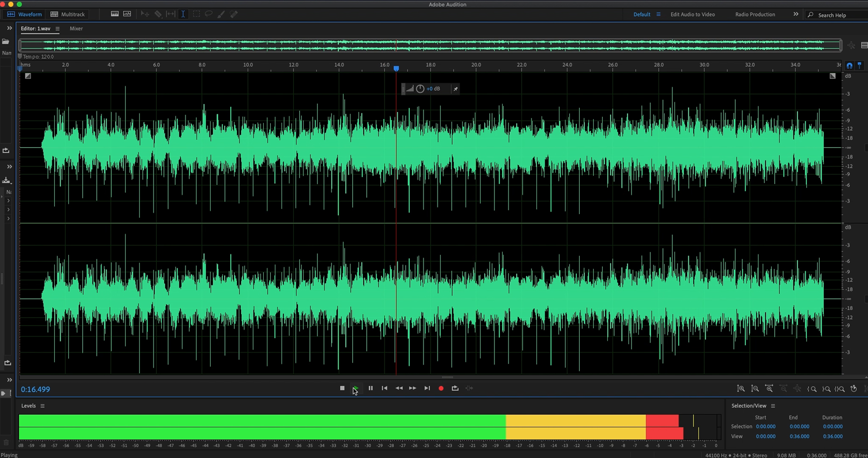Click the fade-out handle at waveform end
Viewport: 868px width, 458px height.
[x=832, y=76]
